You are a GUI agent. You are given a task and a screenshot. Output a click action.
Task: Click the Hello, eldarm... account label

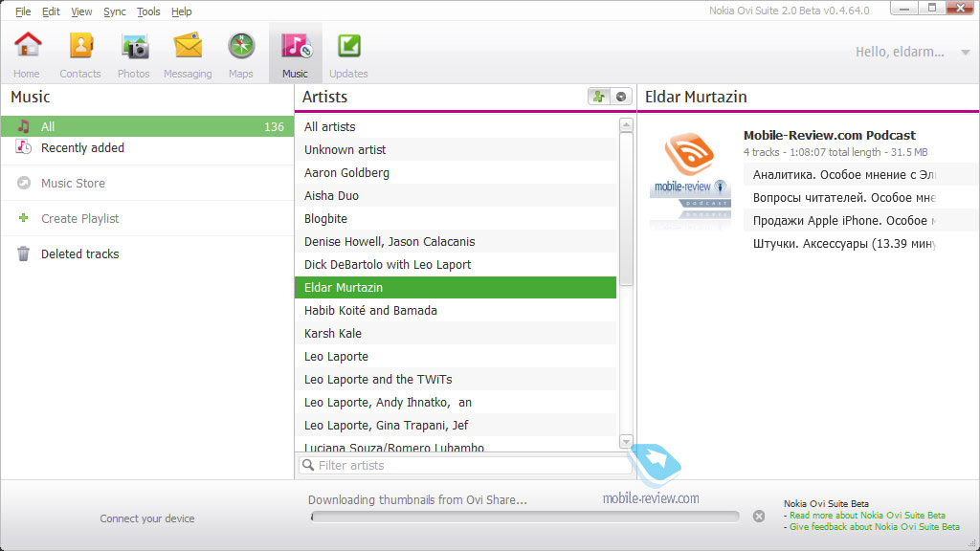[x=900, y=52]
